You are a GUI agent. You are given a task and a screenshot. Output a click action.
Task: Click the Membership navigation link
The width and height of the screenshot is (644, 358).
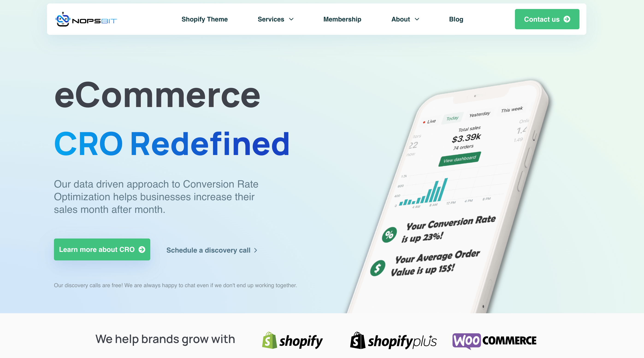(x=342, y=18)
